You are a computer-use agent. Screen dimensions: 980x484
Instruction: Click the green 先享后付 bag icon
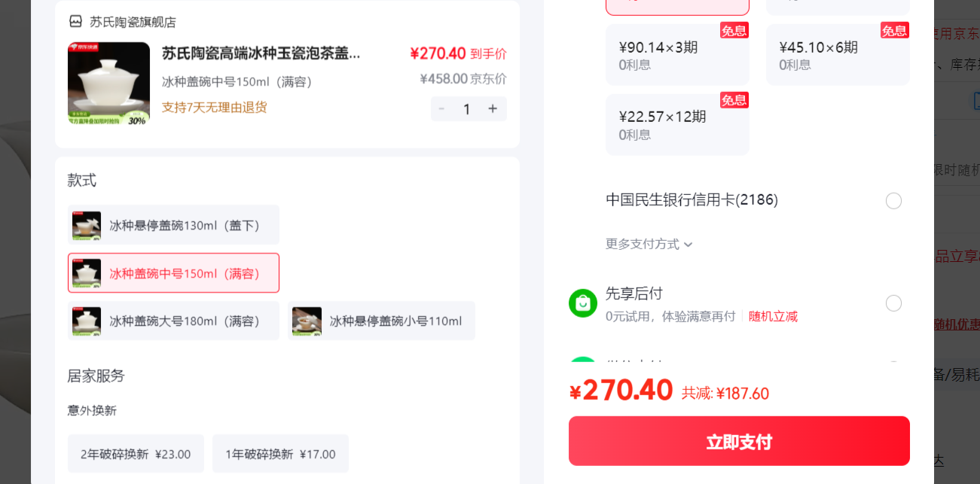click(583, 303)
